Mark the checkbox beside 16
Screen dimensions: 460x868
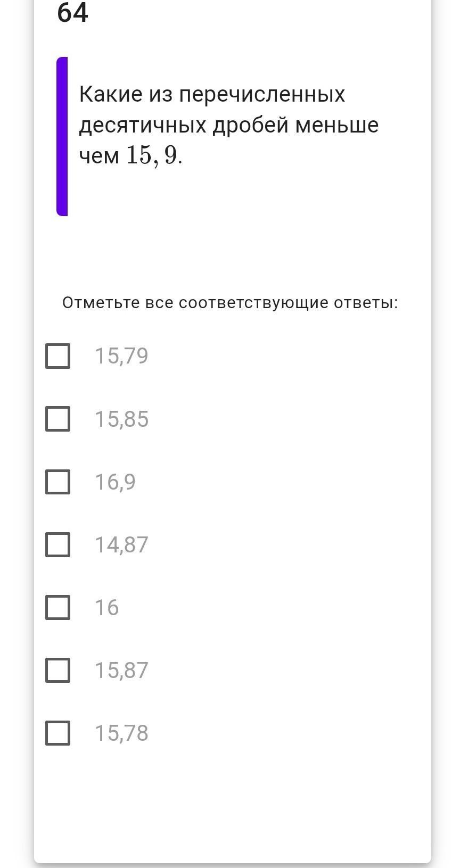point(57,607)
